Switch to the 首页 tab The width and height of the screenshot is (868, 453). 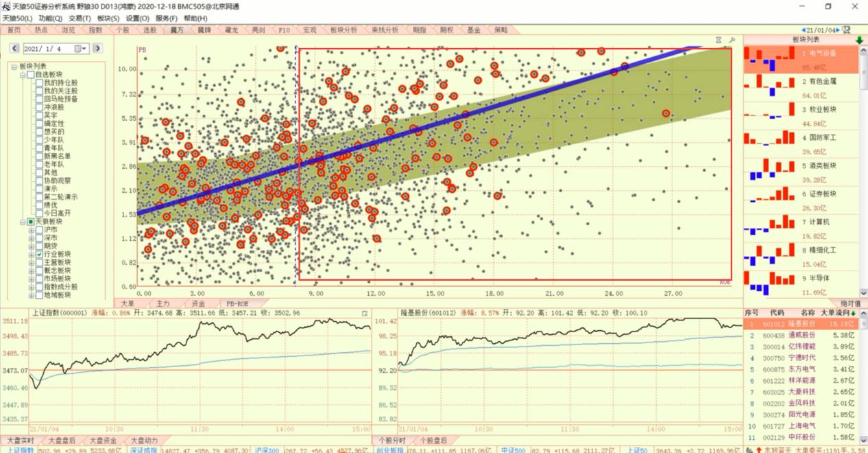14,30
